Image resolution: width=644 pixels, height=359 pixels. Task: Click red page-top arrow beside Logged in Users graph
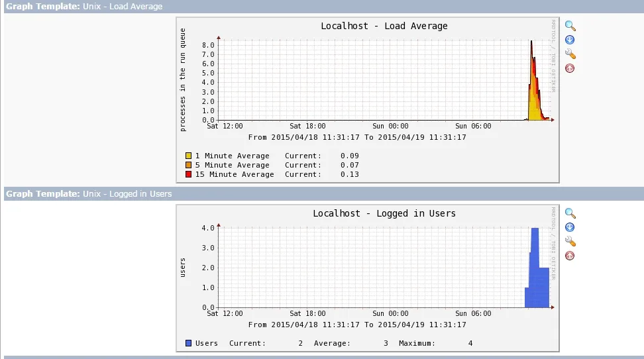tap(570, 256)
